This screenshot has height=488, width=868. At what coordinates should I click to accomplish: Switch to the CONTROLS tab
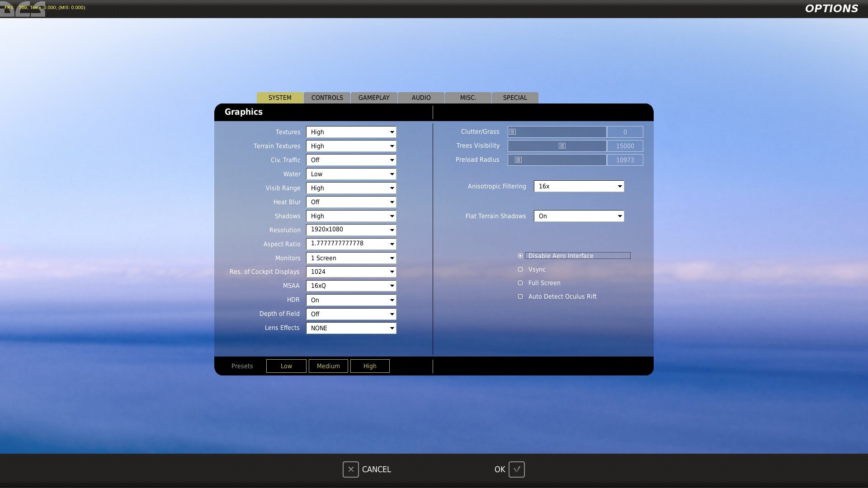[327, 98]
